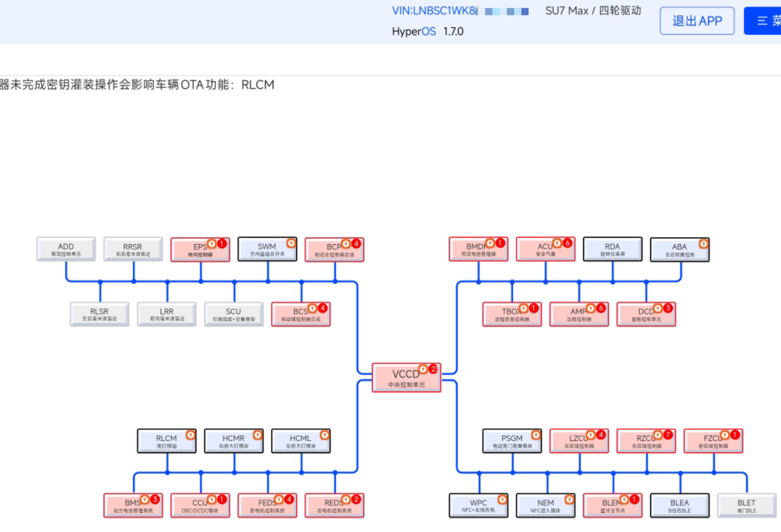
Task: Click the orange upgrade icon on HCML node
Action: tap(325, 435)
